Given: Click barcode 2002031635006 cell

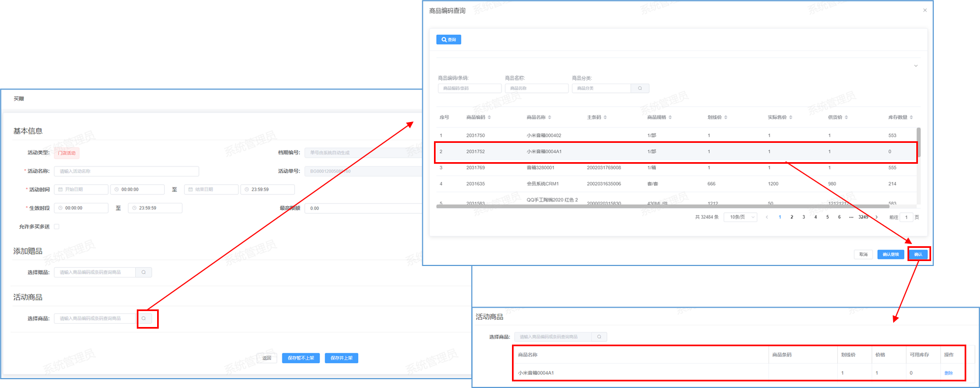Looking at the screenshot, I should pos(604,184).
